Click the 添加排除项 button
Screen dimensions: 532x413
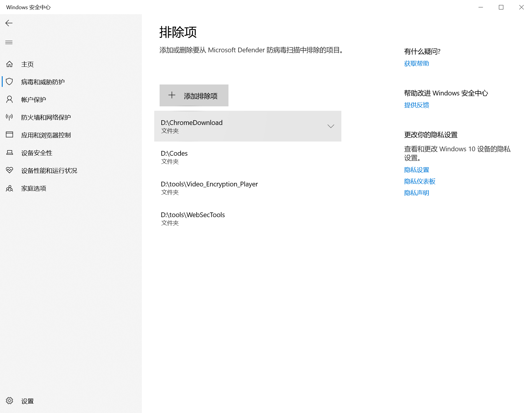pos(194,95)
